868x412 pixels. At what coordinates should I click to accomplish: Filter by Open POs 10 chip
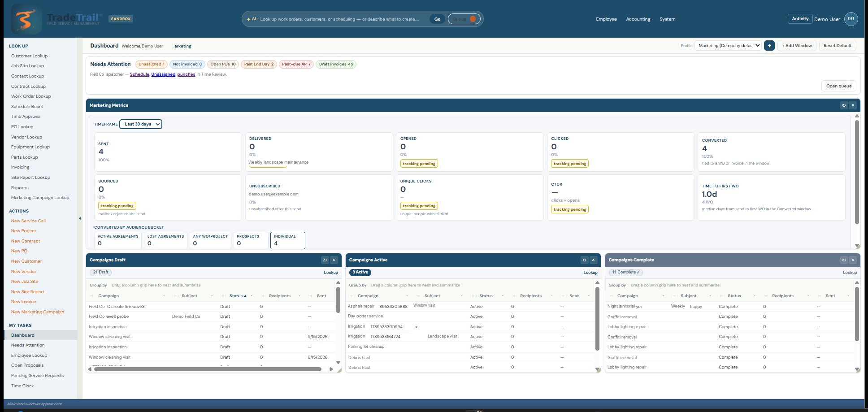(x=223, y=64)
